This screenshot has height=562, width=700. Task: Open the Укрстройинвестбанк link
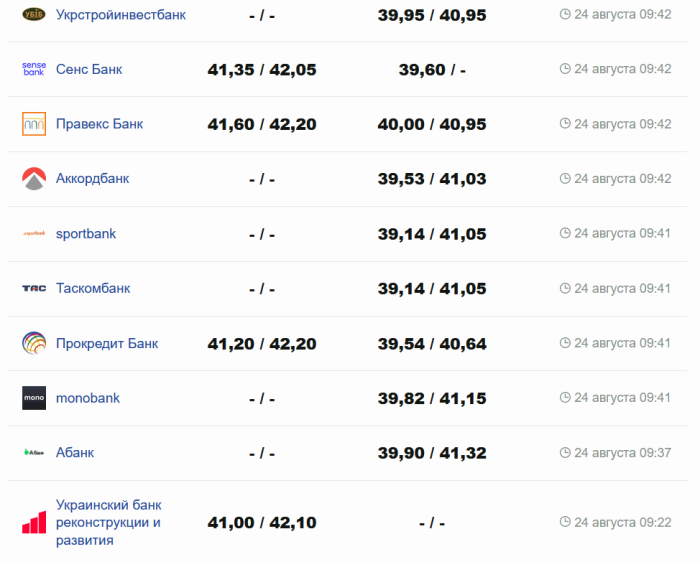point(120,15)
